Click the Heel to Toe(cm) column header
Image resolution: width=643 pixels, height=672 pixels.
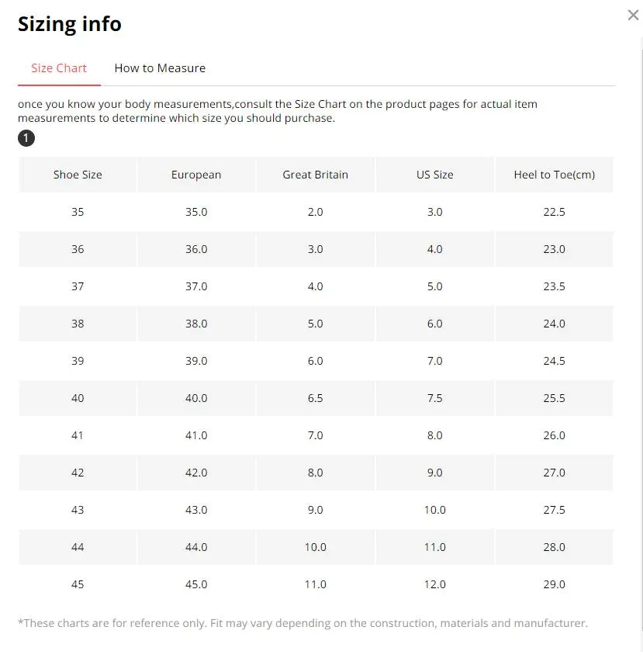[554, 175]
